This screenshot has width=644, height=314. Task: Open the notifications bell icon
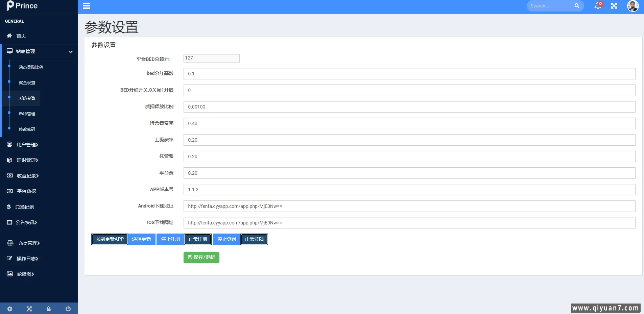click(597, 6)
